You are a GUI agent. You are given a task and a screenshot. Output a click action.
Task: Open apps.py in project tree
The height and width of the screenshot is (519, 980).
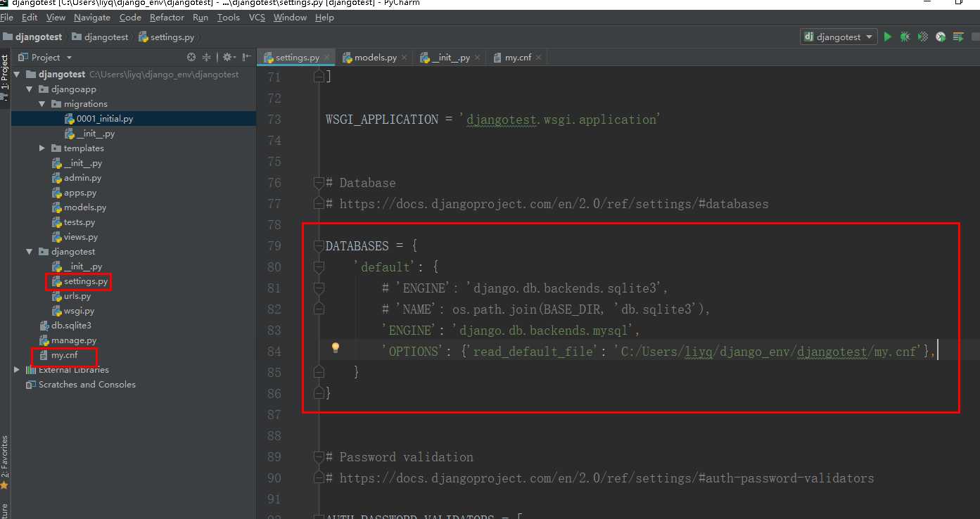(x=74, y=193)
